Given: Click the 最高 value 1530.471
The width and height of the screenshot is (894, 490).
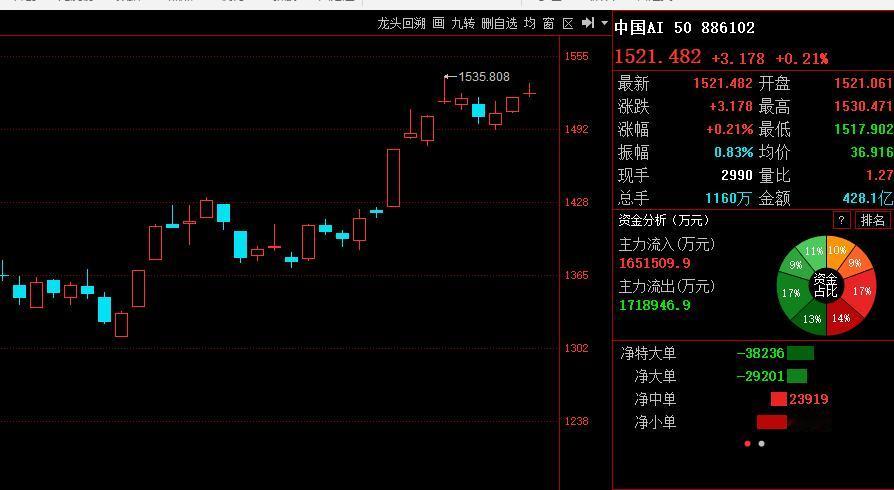Looking at the screenshot, I should (x=863, y=106).
